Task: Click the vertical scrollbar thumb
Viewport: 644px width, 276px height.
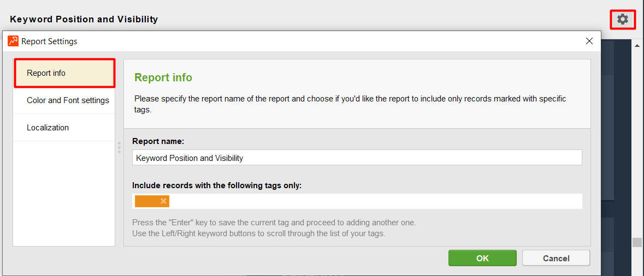Action: 637,242
